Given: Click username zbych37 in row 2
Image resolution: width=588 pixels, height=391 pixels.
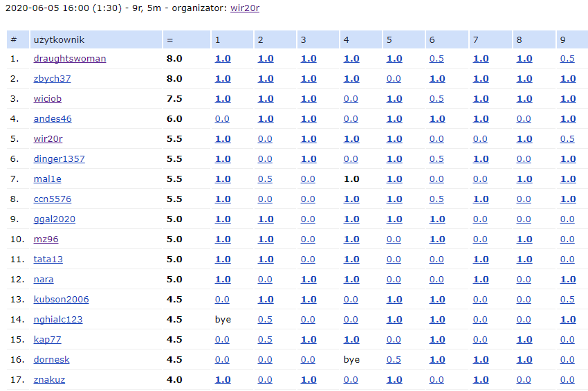Looking at the screenshot, I should click(x=52, y=79).
